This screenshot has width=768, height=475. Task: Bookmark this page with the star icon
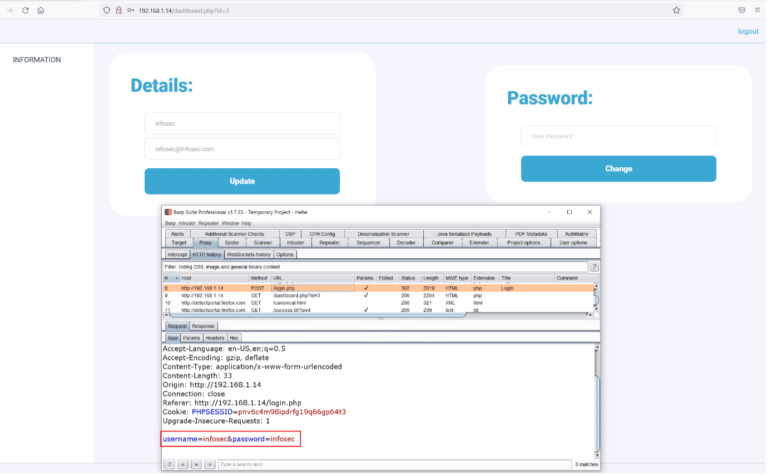[x=676, y=10]
